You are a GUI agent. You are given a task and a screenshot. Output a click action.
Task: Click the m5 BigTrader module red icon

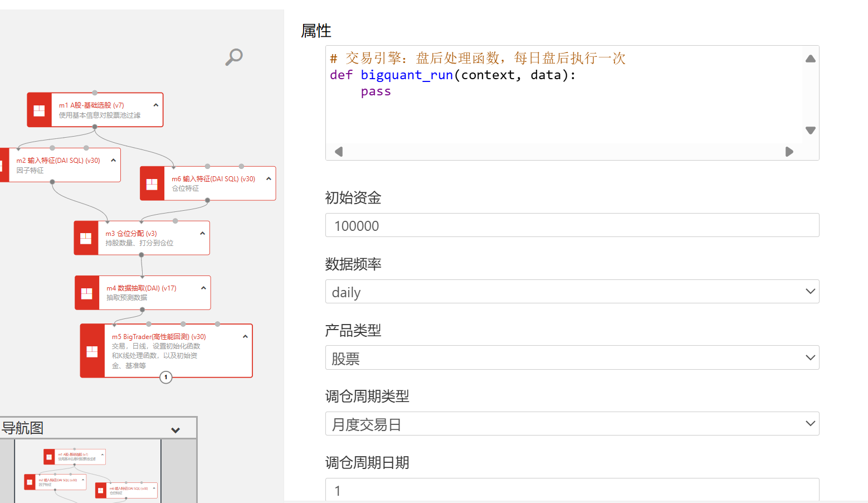92,351
